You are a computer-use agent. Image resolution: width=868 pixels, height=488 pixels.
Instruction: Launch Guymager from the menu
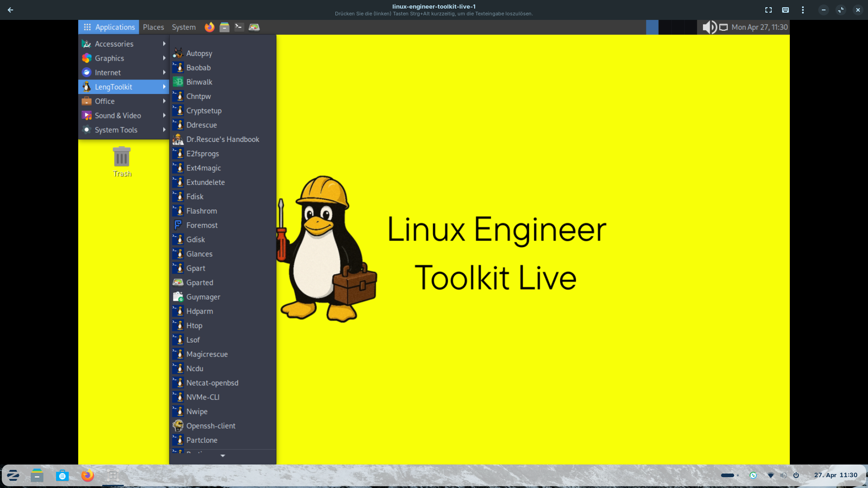coord(203,297)
